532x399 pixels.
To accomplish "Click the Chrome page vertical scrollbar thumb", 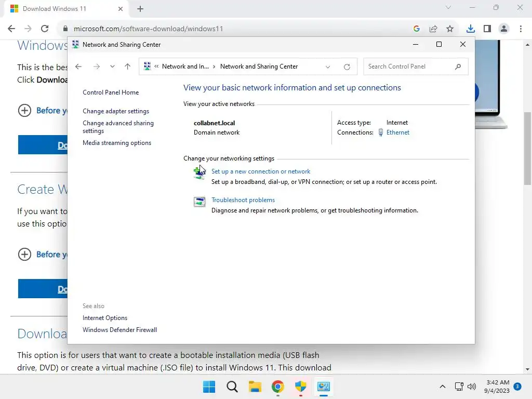I will click(527, 149).
